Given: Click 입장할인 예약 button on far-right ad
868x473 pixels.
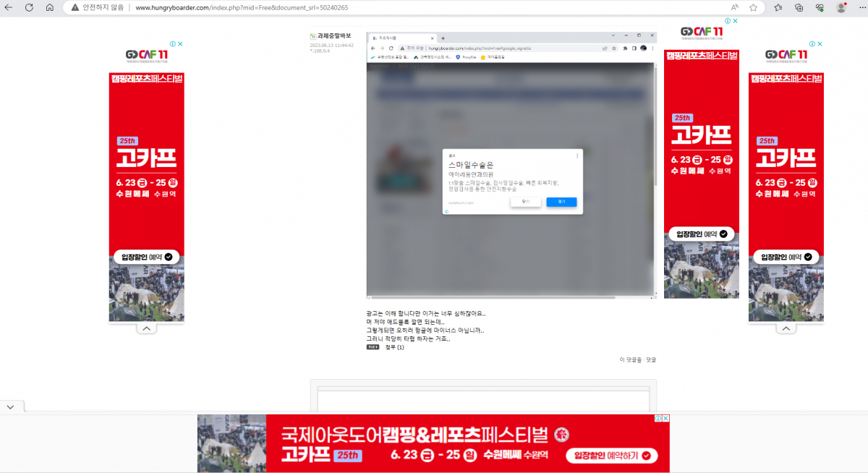Looking at the screenshot, I should [x=786, y=257].
